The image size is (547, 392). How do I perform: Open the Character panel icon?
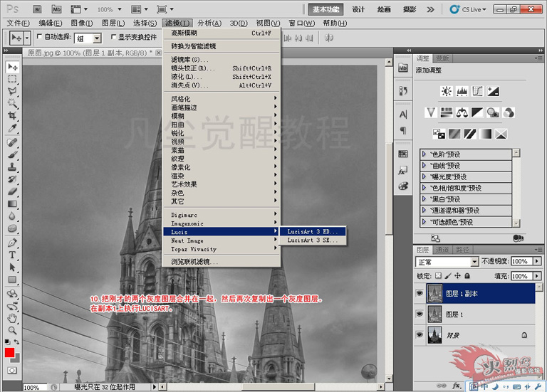click(403, 115)
